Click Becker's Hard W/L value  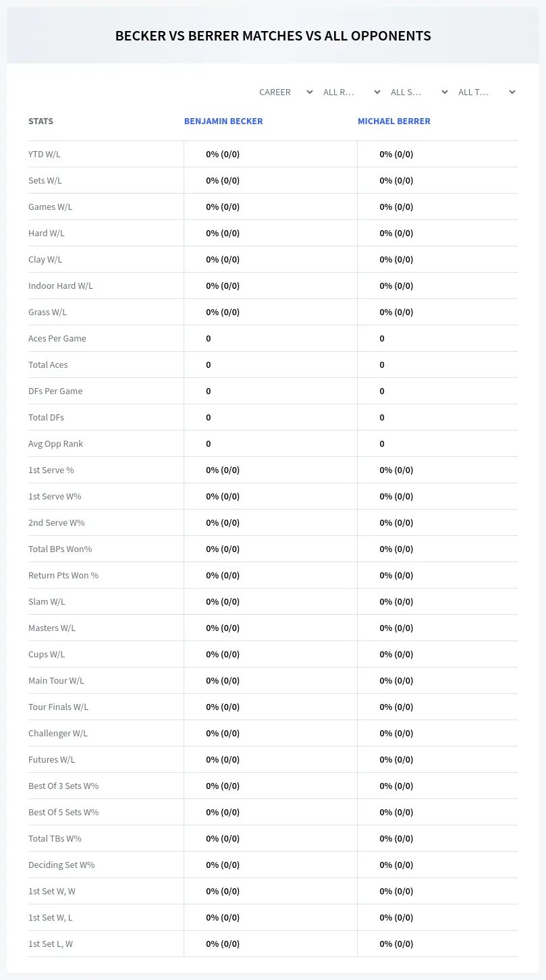coord(223,233)
